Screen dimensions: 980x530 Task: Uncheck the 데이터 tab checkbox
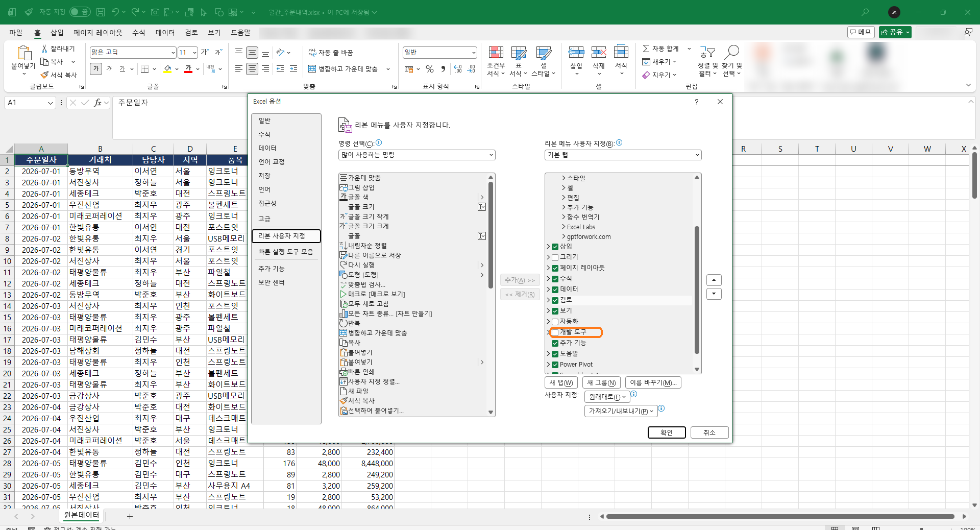(x=555, y=290)
